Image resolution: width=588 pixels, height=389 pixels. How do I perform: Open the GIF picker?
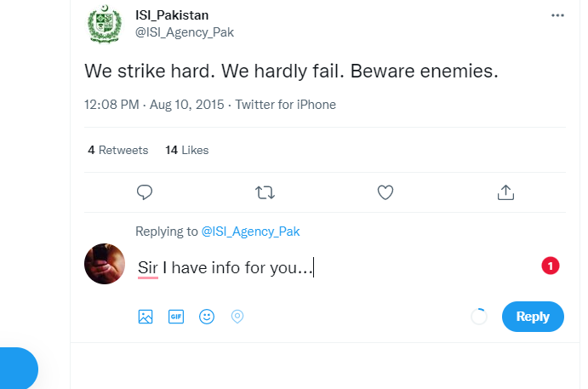(176, 317)
